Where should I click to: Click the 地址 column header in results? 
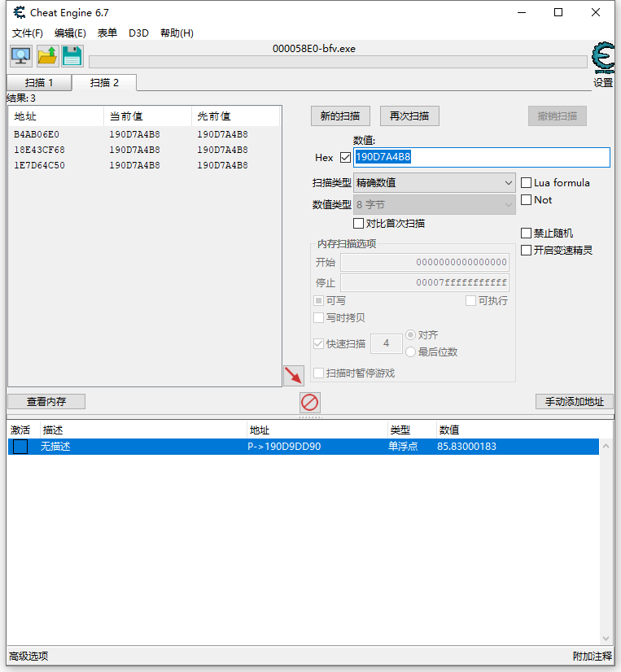56,116
